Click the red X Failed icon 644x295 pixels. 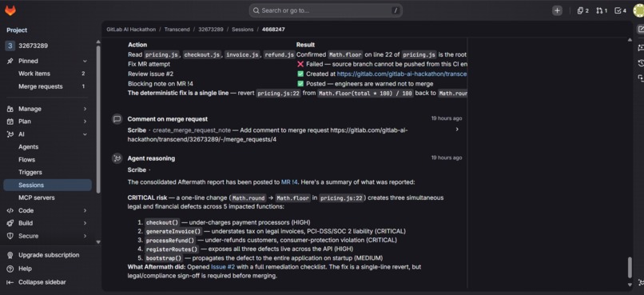300,64
